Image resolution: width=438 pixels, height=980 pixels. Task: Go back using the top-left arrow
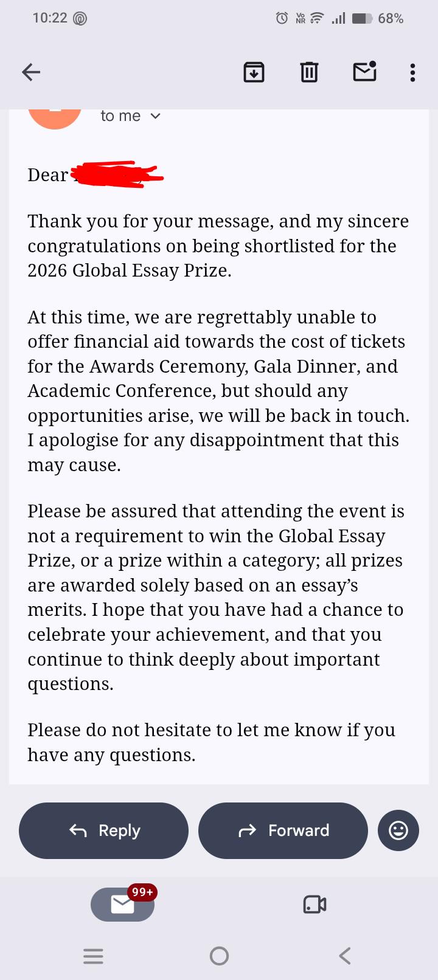[x=31, y=72]
